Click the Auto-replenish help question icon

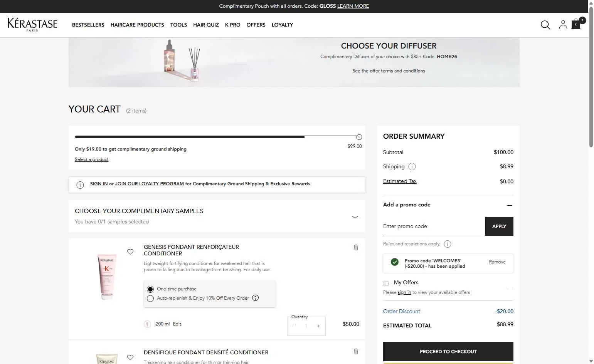[255, 298]
